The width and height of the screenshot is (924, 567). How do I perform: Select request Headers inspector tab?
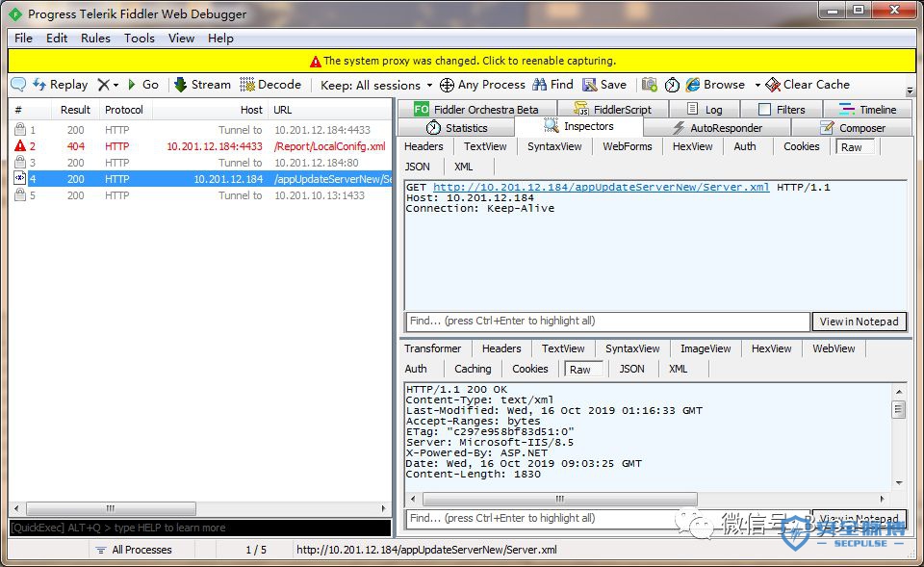(423, 146)
